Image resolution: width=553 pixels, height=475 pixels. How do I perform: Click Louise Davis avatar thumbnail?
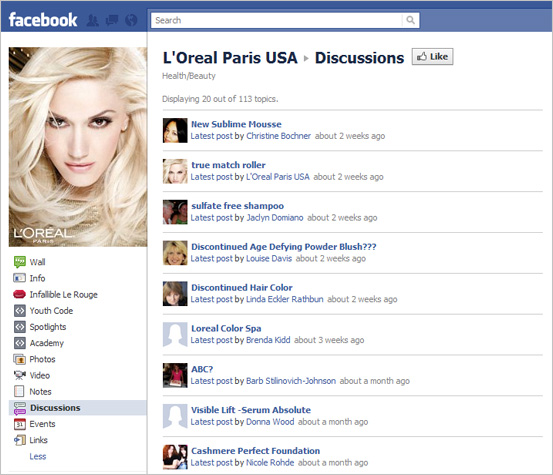coord(175,253)
